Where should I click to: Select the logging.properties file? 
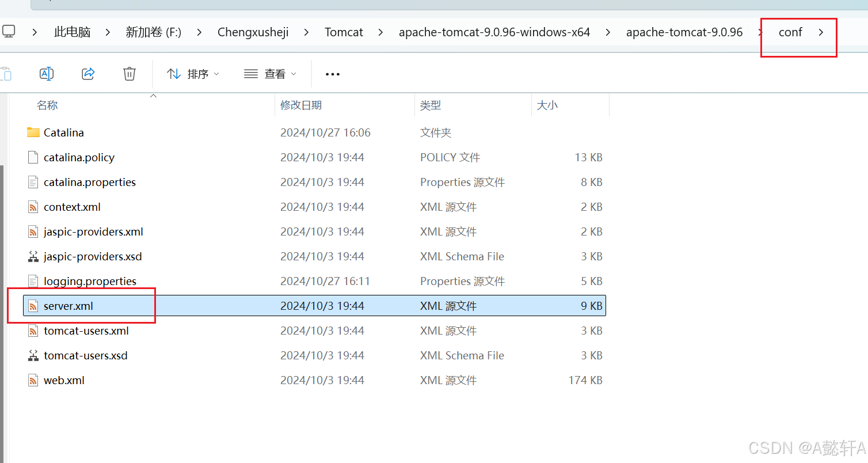pos(90,281)
